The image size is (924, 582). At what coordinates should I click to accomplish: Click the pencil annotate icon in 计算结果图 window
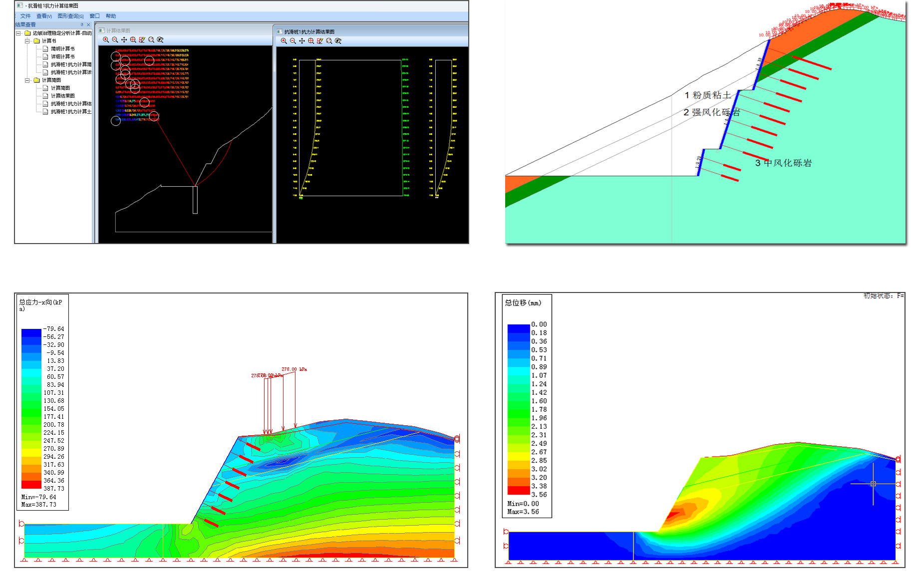click(142, 40)
